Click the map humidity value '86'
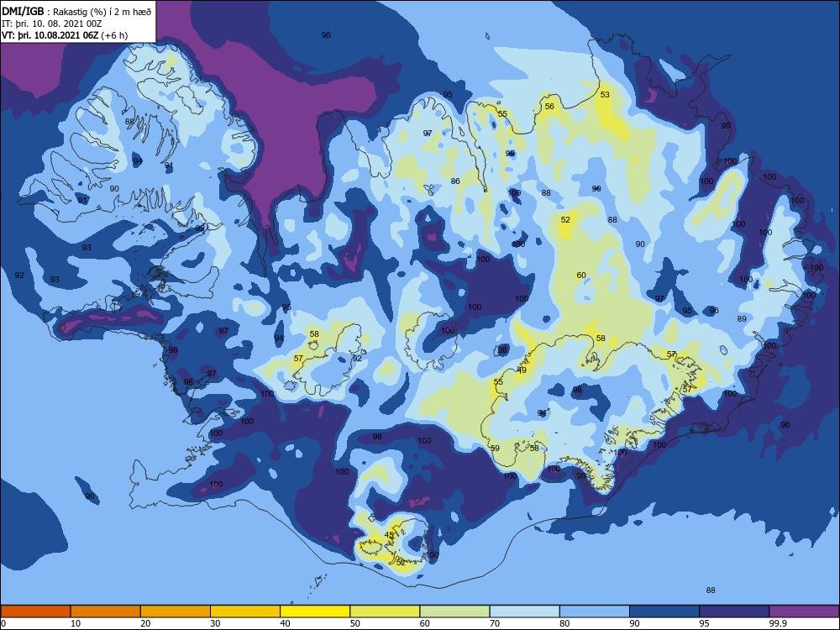 click(x=455, y=181)
